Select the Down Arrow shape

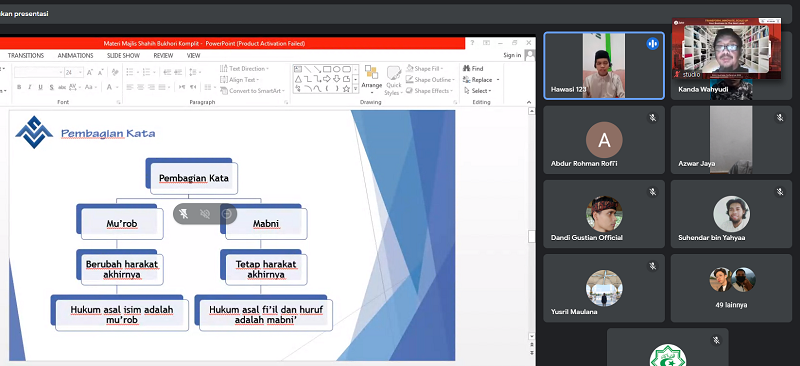pyautogui.click(x=337, y=79)
